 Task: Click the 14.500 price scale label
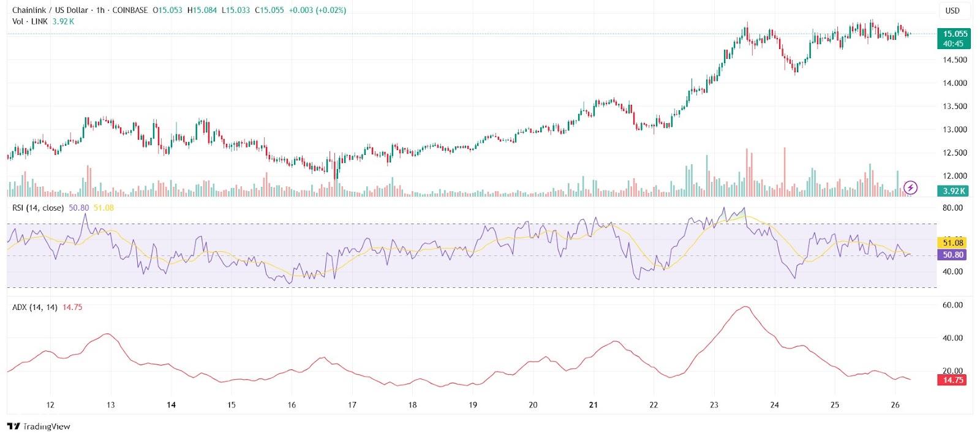(955, 60)
